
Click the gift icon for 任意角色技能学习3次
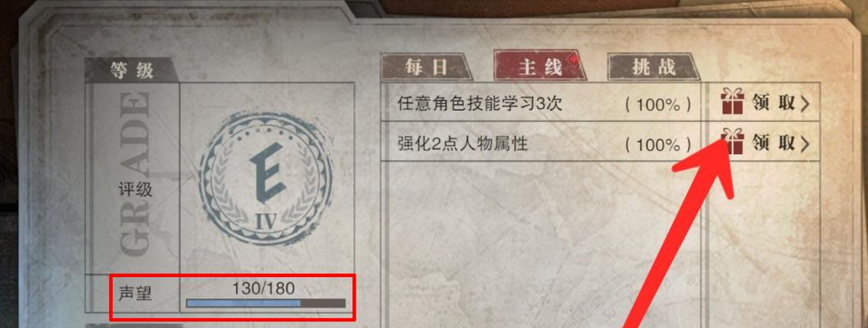click(x=733, y=103)
